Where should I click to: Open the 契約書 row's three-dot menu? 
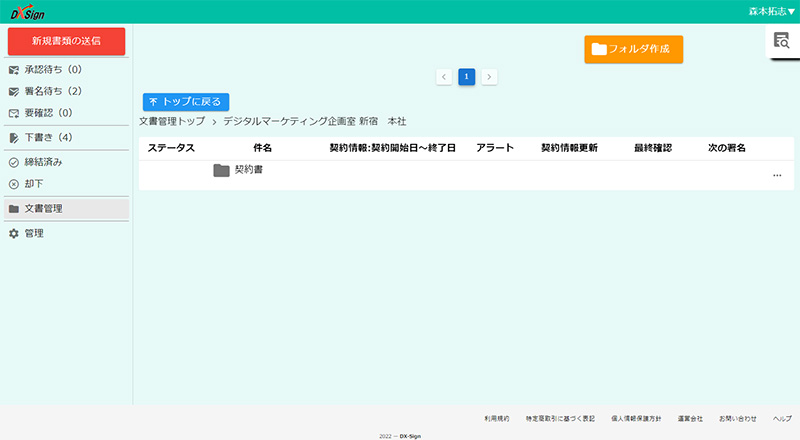pos(777,175)
